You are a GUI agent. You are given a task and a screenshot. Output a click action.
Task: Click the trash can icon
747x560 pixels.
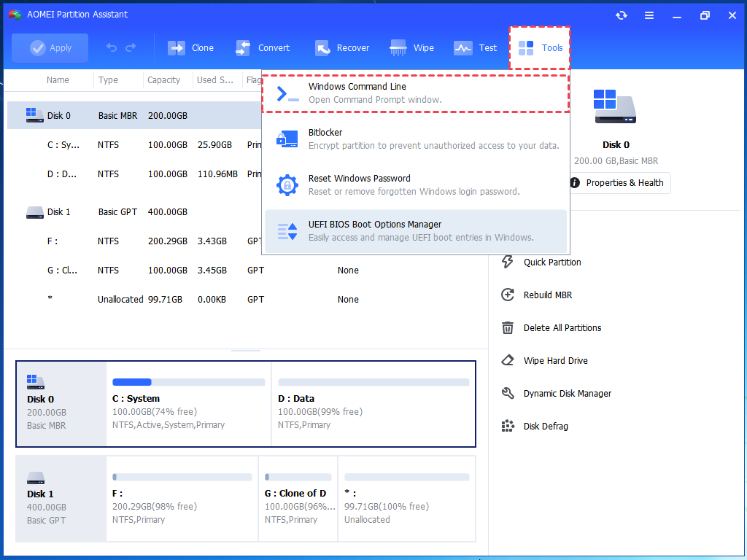click(x=508, y=327)
